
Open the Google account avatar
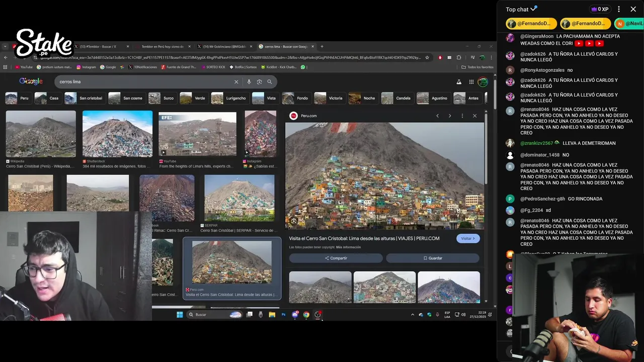[482, 82]
